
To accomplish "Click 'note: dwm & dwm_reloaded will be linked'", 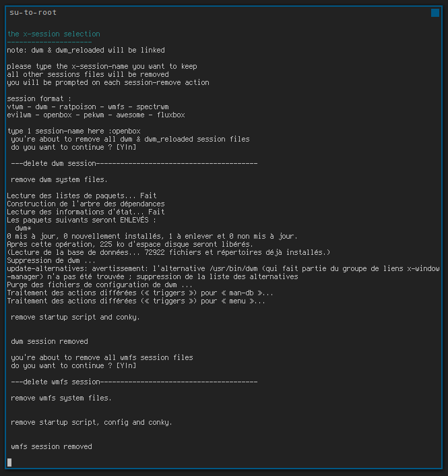I will click(x=86, y=50).
